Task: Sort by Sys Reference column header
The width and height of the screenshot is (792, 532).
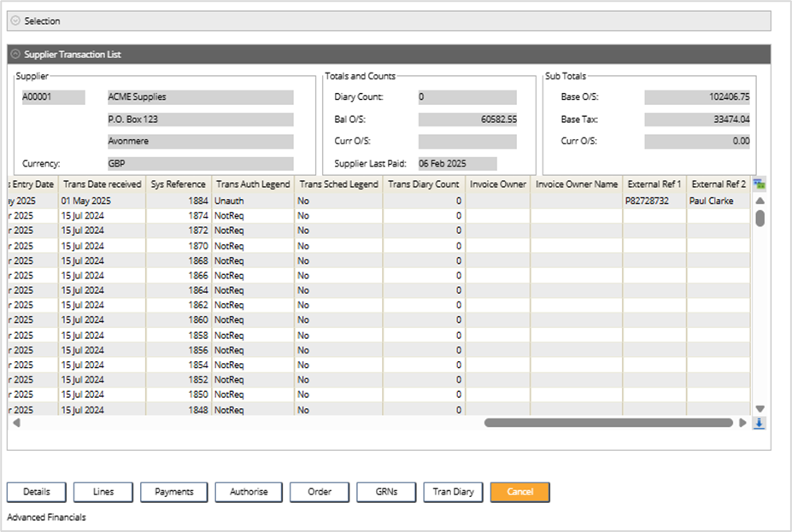Action: (179, 184)
